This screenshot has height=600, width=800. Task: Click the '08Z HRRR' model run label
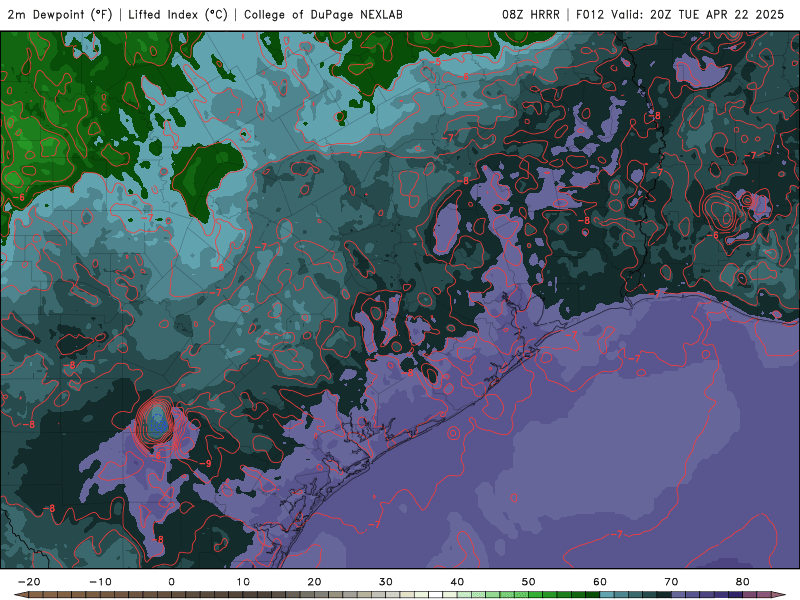(531, 15)
